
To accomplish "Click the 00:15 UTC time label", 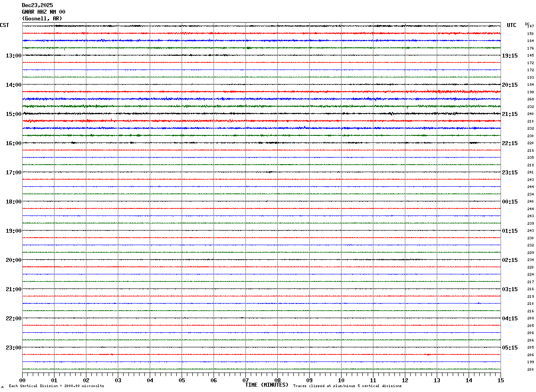I will 509,201.
